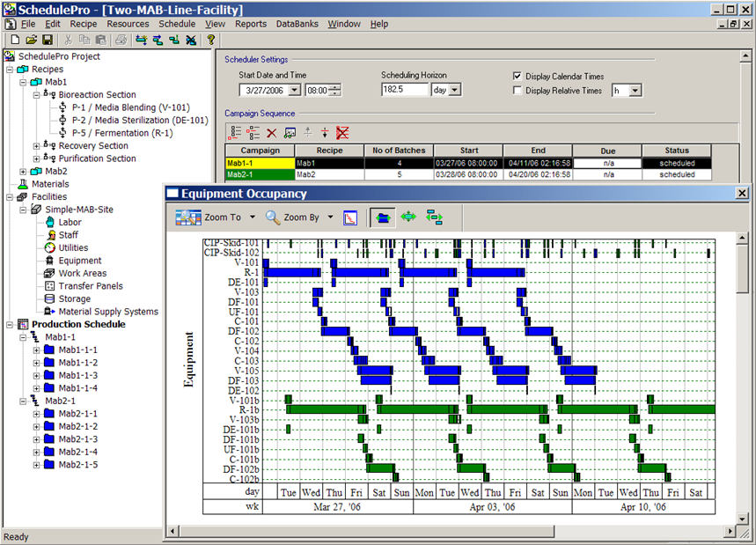Image resolution: width=756 pixels, height=545 pixels.
Task: Open the chart settings icon beside Zoom By
Action: click(x=350, y=218)
